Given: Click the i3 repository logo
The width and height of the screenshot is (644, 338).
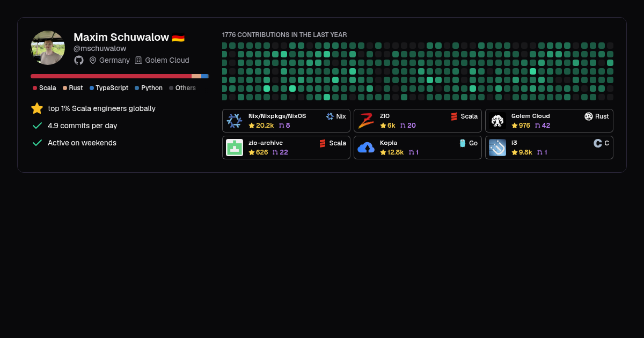Looking at the screenshot, I should [497, 148].
